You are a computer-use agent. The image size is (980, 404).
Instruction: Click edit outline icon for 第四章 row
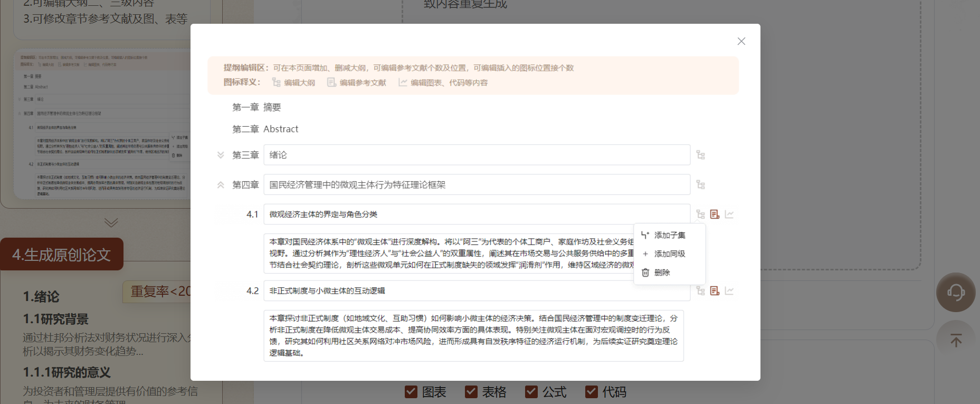point(700,184)
